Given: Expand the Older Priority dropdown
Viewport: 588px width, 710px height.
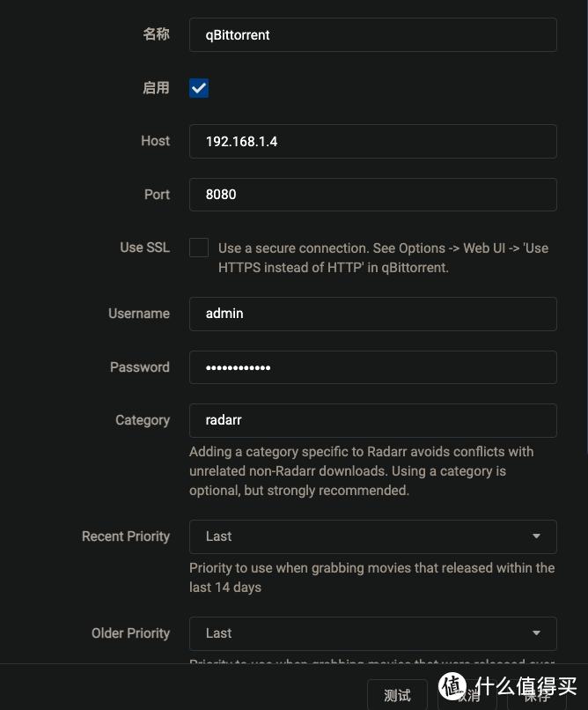Looking at the screenshot, I should pos(372,633).
